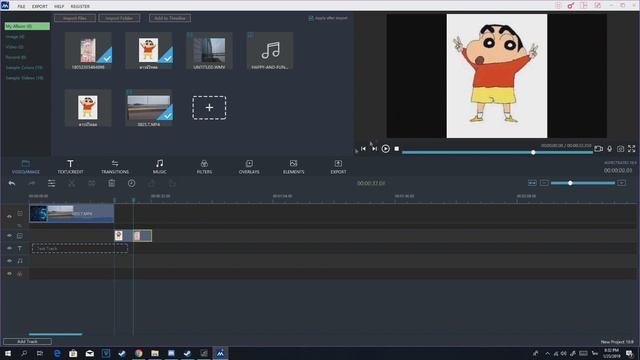The height and width of the screenshot is (360, 640).
Task: Open the Help menu
Action: click(x=59, y=7)
